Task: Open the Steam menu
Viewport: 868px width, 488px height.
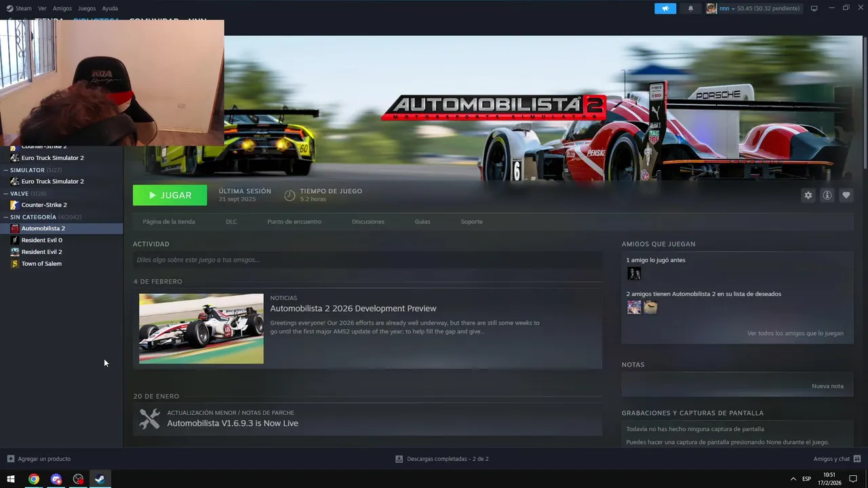Action: tap(19, 8)
